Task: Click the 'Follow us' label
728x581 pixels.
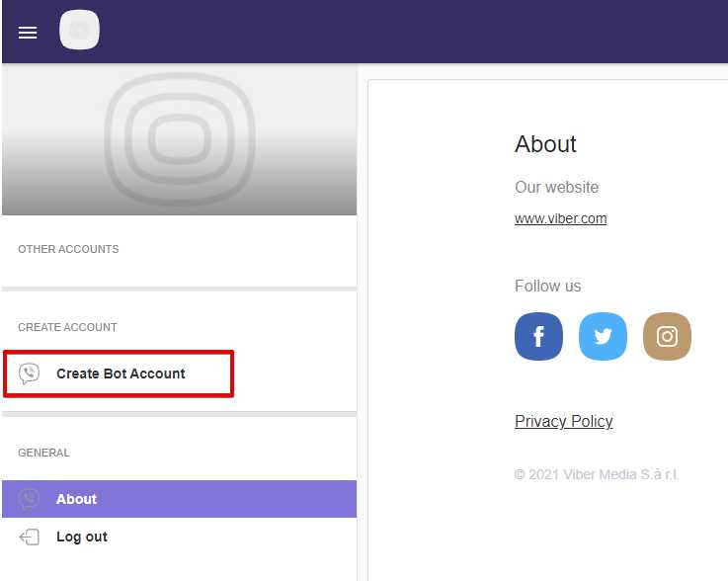Action: pos(548,287)
